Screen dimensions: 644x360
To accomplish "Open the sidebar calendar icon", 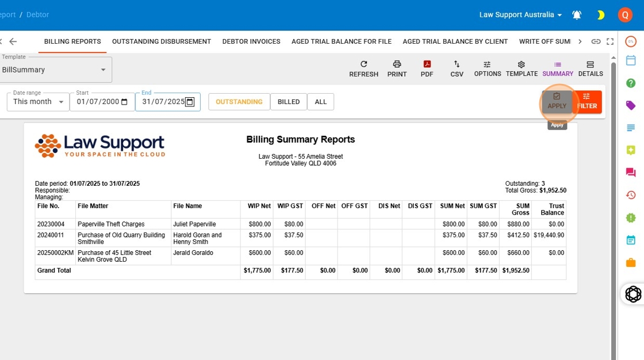I will coord(630,60).
